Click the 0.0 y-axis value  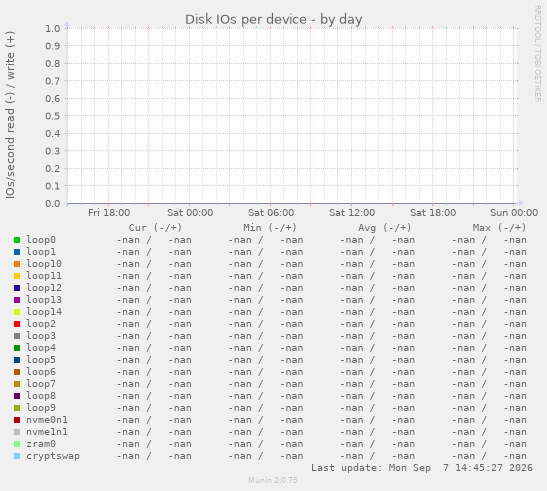pyautogui.click(x=53, y=203)
